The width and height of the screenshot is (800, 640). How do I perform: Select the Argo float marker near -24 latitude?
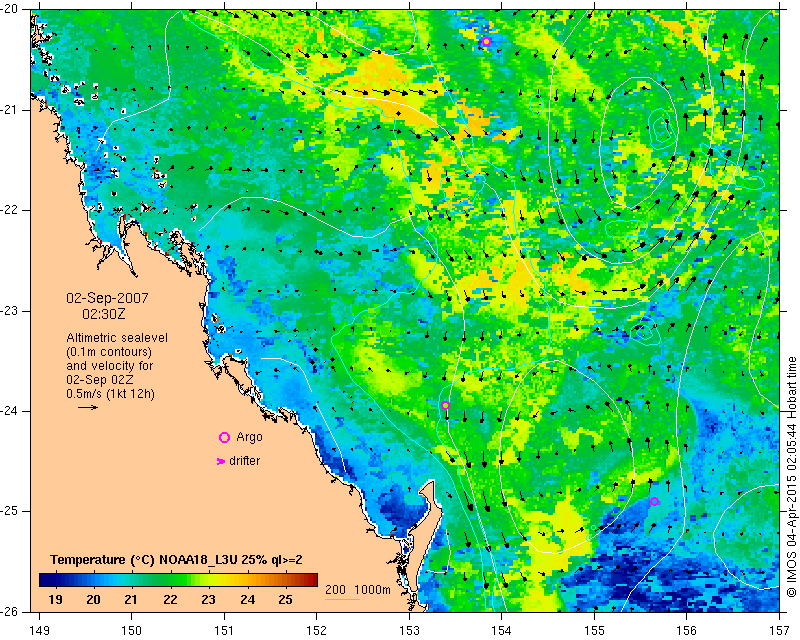coord(445,406)
